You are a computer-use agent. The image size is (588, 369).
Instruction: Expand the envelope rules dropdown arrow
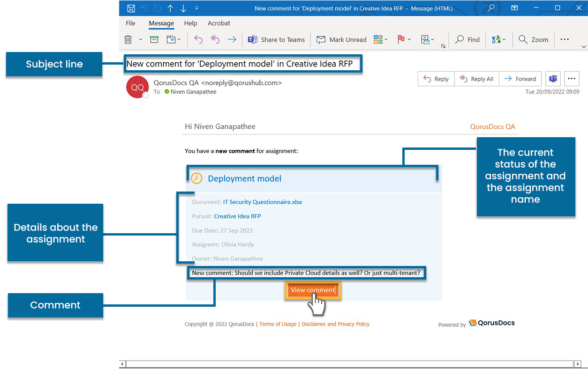pyautogui.click(x=433, y=40)
